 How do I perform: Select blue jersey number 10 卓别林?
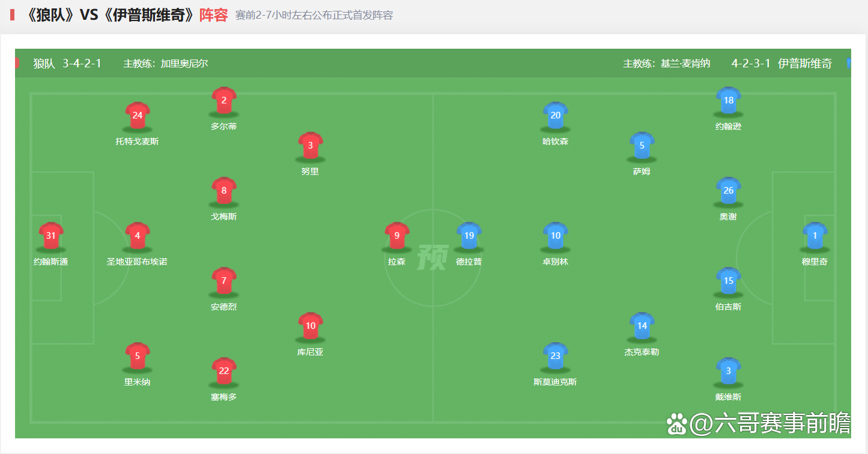coord(556,236)
